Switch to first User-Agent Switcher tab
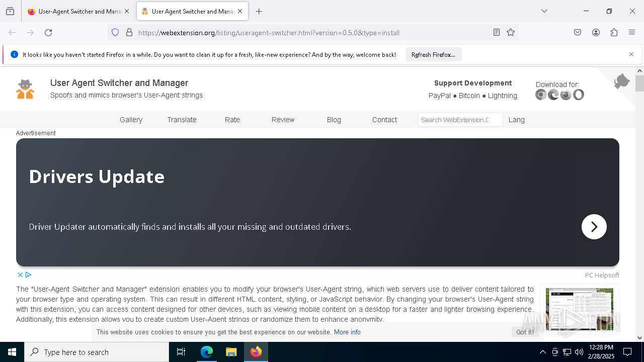The width and height of the screenshot is (644, 362). pyautogui.click(x=78, y=11)
